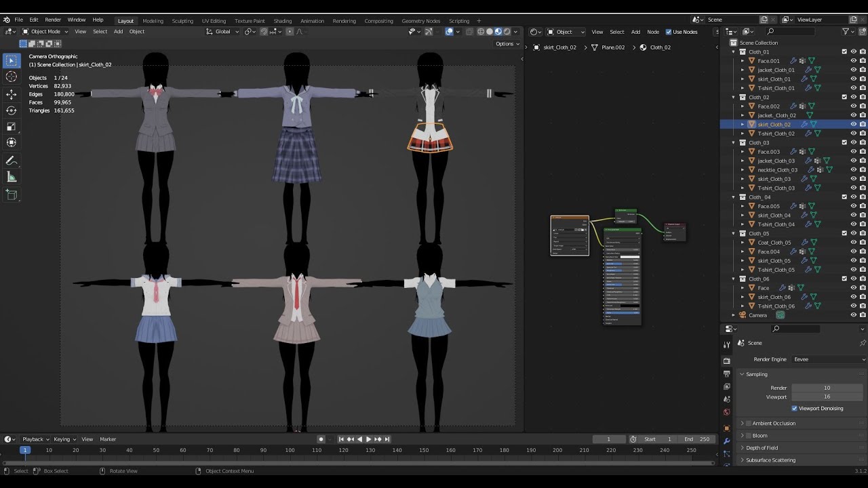Pick the Annotate pencil tool
Viewport: 868px width, 488px height.
click(x=11, y=161)
